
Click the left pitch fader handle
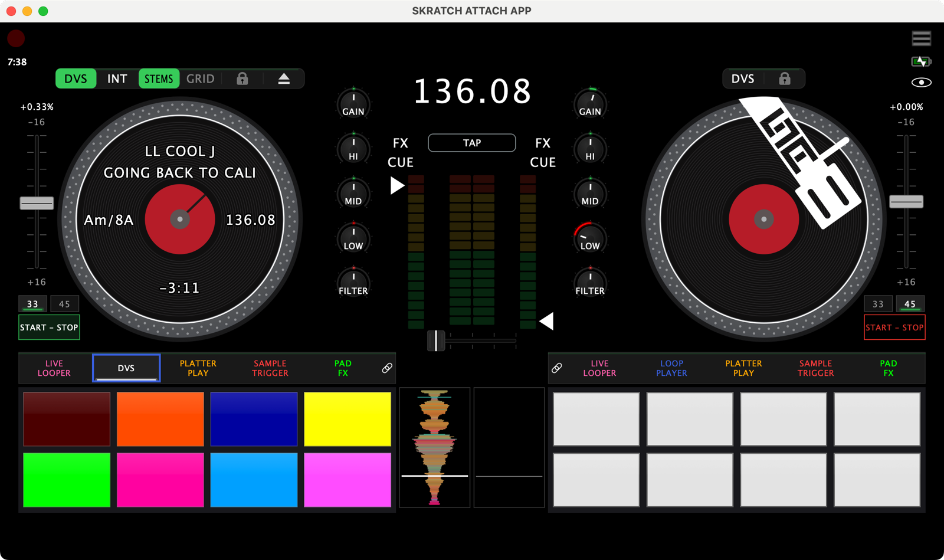point(37,203)
